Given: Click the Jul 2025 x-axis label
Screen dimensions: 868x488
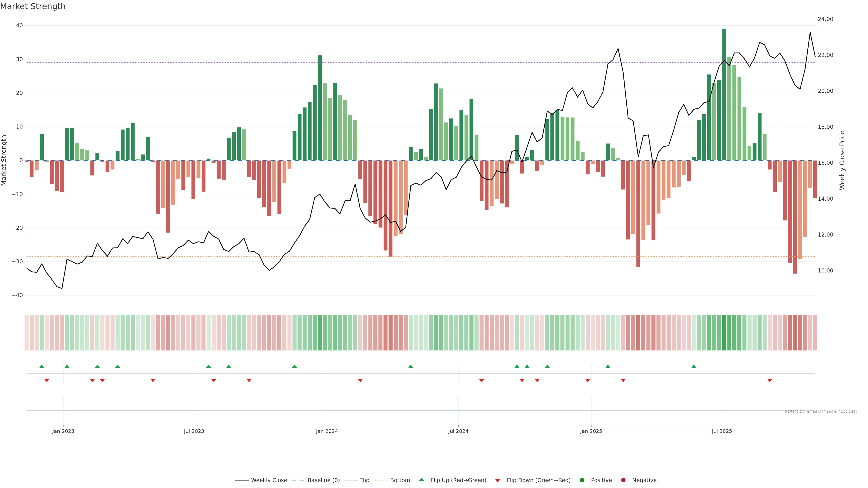Looking at the screenshot, I should (x=722, y=431).
